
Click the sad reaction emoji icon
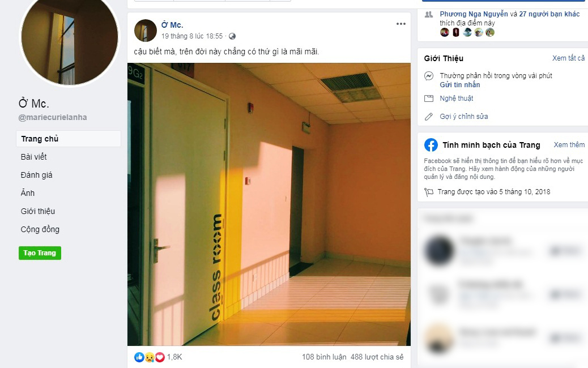click(x=150, y=357)
